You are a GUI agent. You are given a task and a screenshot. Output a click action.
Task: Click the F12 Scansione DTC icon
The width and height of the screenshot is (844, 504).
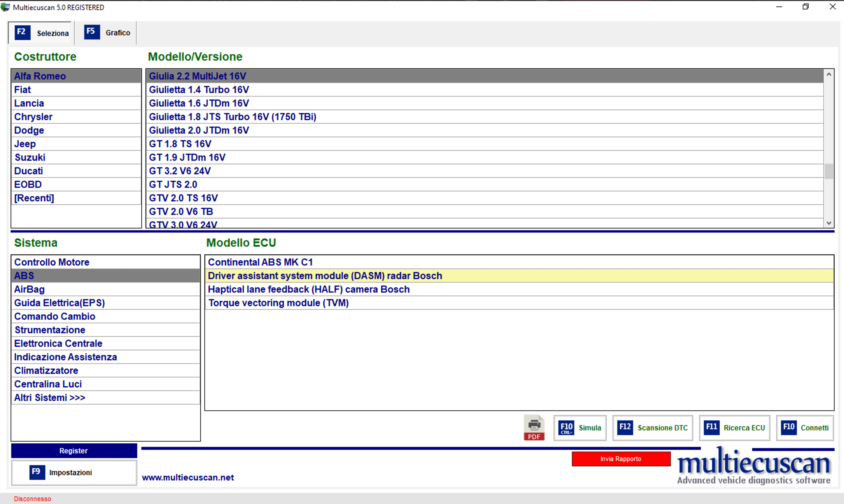click(625, 427)
